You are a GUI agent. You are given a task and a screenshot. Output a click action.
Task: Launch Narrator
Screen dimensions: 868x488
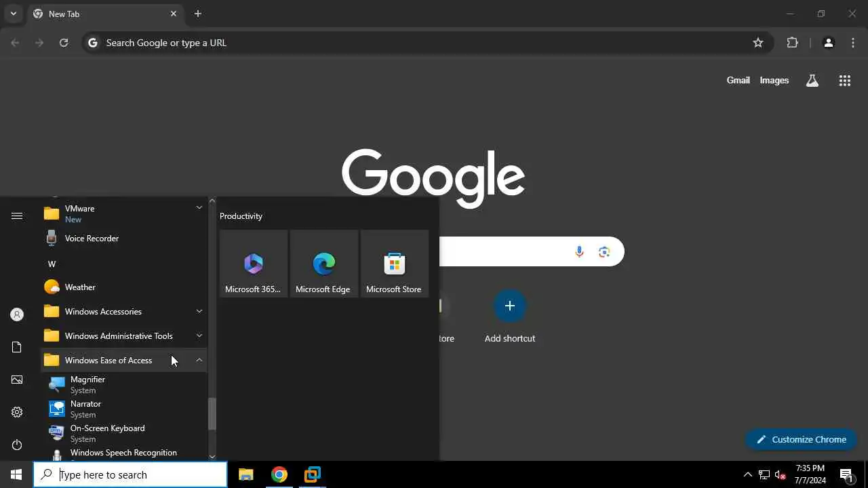pyautogui.click(x=124, y=409)
